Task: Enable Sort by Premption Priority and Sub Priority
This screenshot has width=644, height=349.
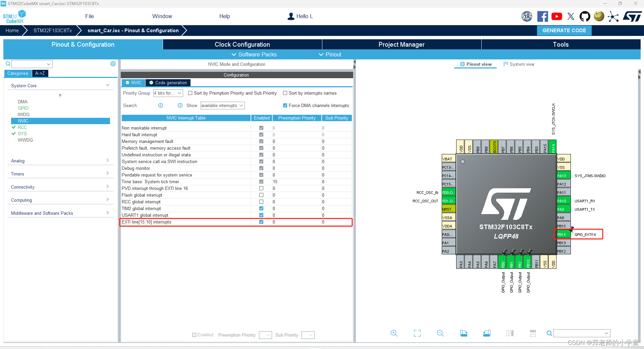Action: tap(190, 93)
